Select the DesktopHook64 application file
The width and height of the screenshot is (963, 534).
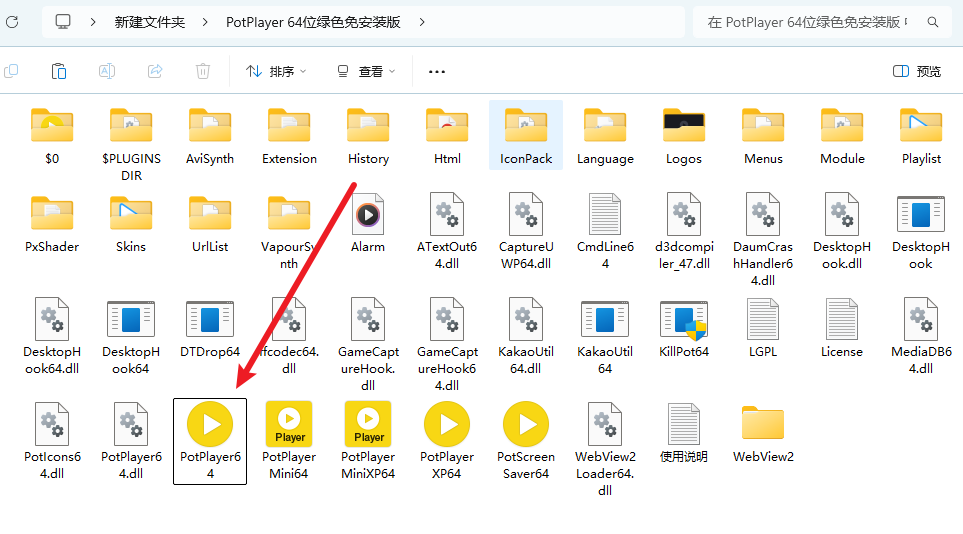(x=131, y=337)
